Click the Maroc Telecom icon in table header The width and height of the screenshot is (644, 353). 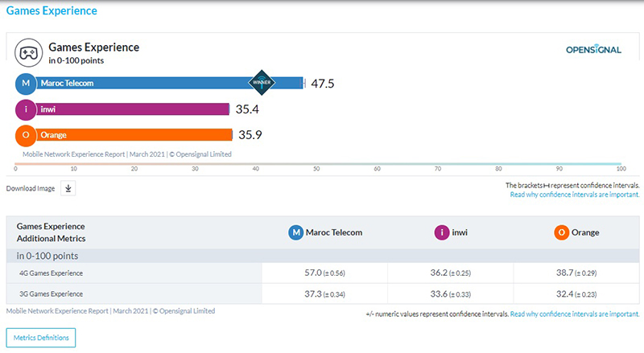point(297,232)
